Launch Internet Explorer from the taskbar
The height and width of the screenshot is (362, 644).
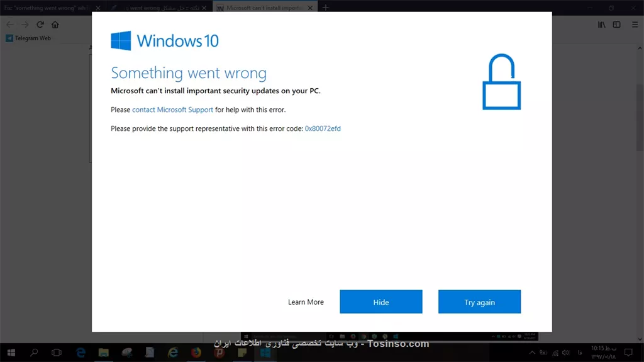click(x=173, y=353)
